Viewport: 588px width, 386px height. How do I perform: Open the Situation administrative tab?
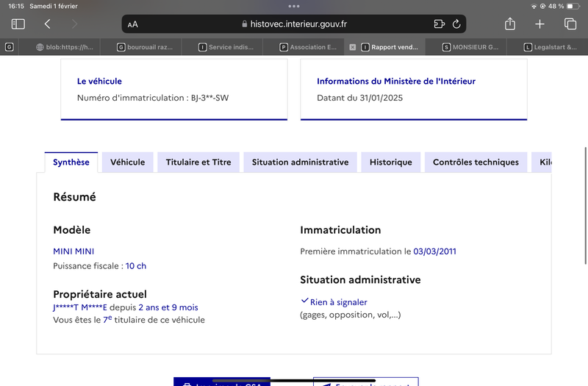coord(300,162)
